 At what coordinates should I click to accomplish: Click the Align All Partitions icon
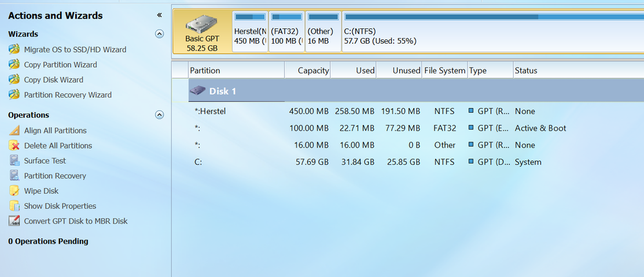pyautogui.click(x=14, y=131)
